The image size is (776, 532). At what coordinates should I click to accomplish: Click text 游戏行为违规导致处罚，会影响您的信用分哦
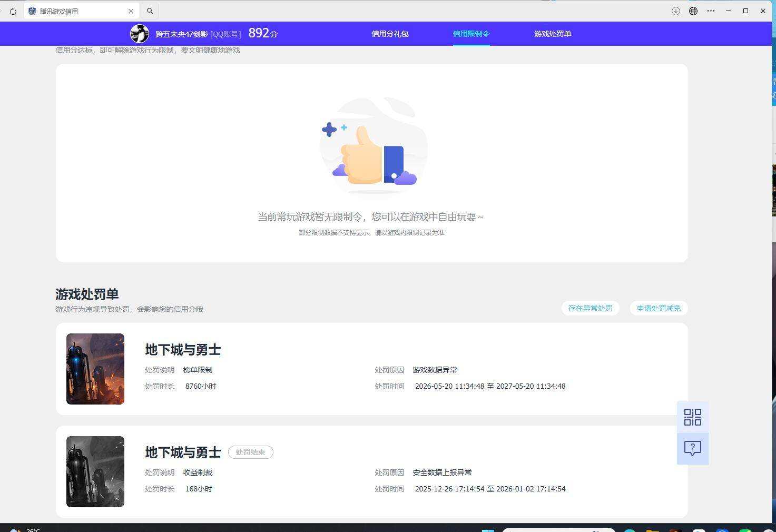pos(129,309)
